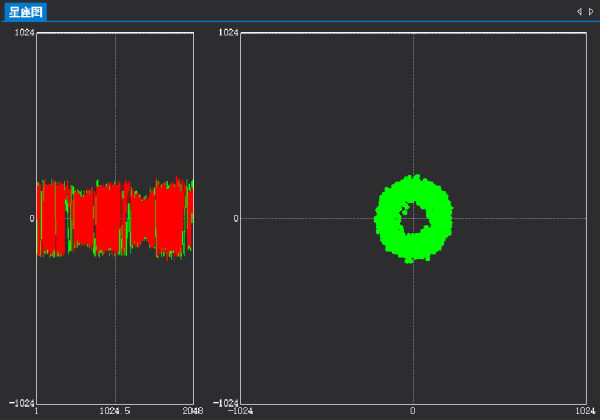Click the 1024 x-axis label at right end
Screen dimensions: 600x420
click(x=585, y=411)
